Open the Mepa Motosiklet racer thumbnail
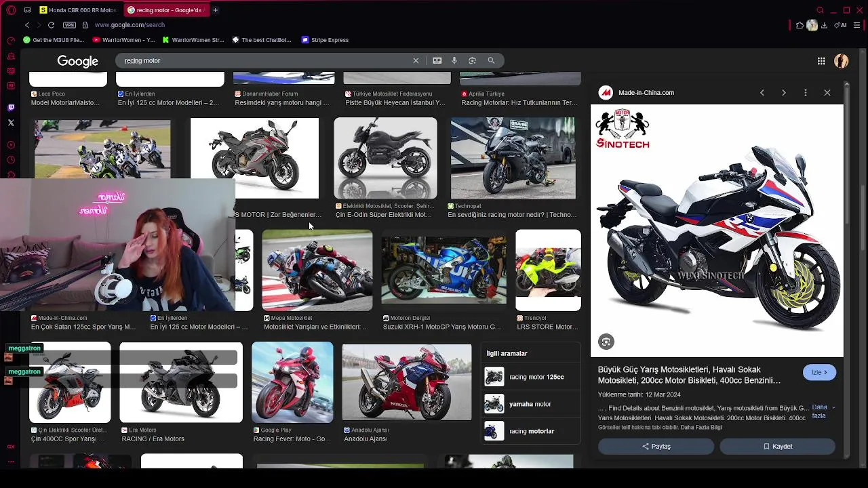The image size is (868, 488). point(317,270)
